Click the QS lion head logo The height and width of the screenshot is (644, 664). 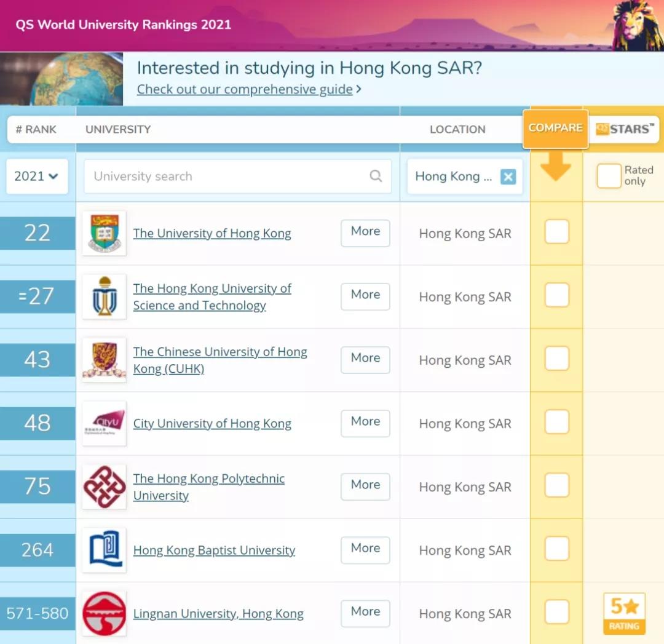pos(634,25)
